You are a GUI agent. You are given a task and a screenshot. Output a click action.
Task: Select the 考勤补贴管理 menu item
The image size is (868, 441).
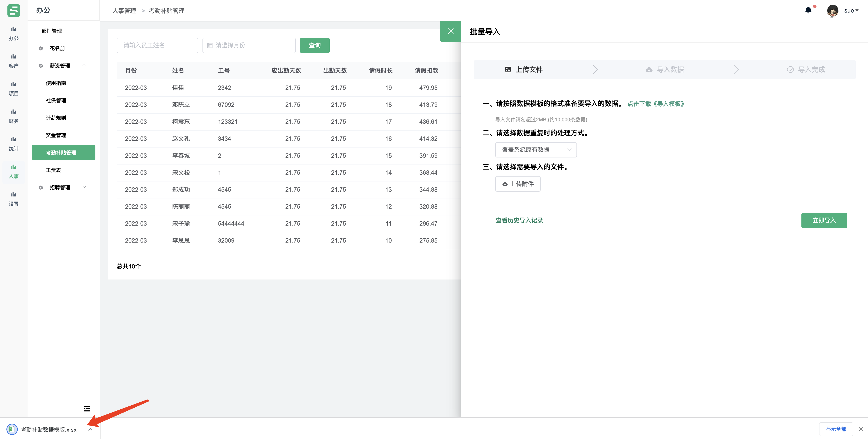pyautogui.click(x=63, y=152)
